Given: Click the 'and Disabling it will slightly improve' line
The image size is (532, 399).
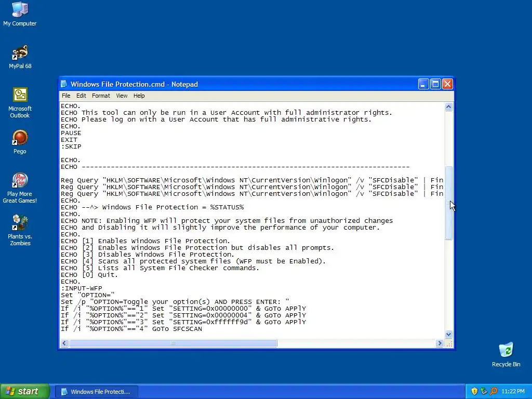Looking at the screenshot, I should point(220,228).
